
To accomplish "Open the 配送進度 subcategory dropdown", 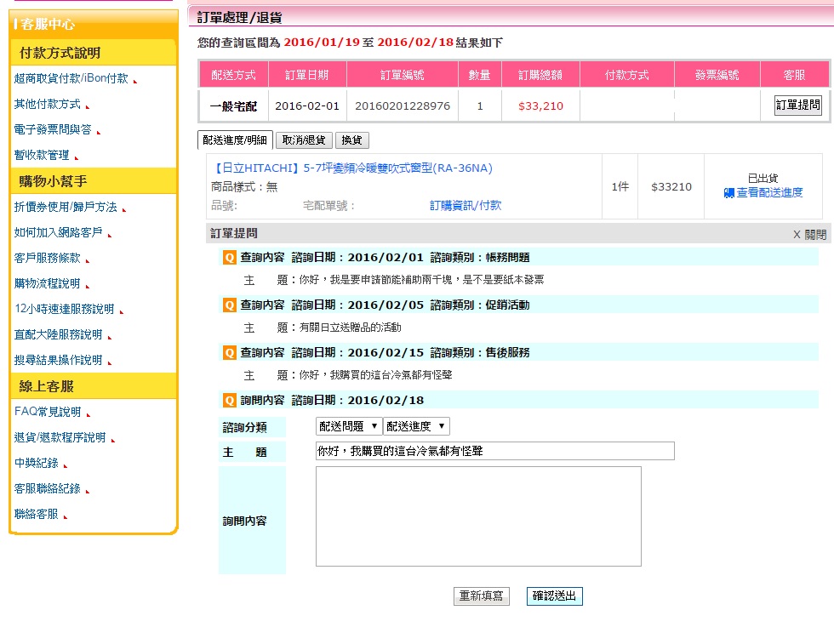I will click(x=416, y=426).
